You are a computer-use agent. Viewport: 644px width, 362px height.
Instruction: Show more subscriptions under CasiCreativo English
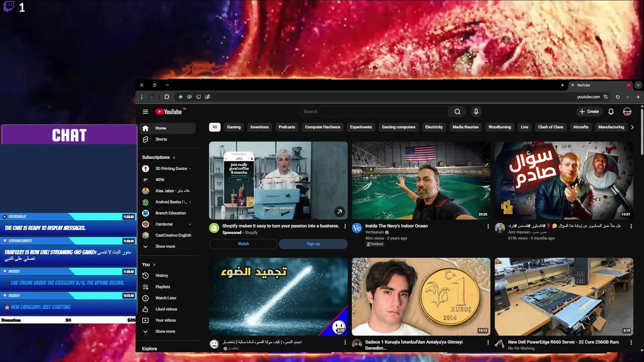tap(167, 246)
